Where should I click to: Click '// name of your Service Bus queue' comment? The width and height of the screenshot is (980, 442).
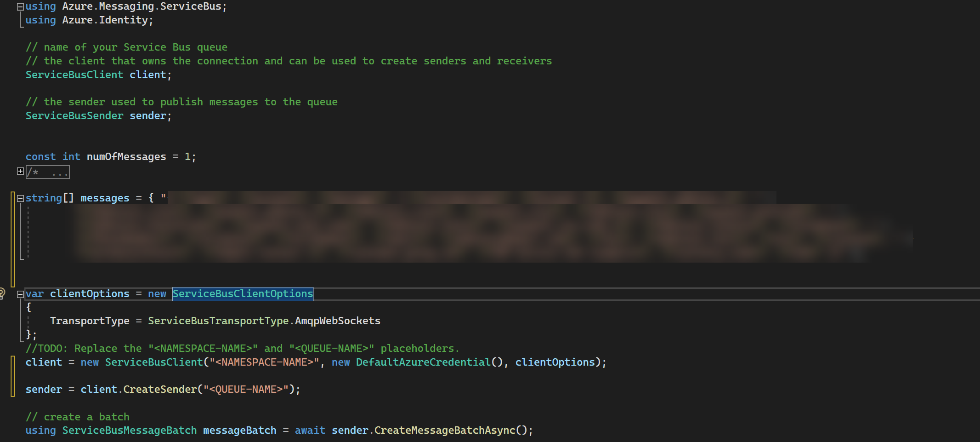pos(126,47)
